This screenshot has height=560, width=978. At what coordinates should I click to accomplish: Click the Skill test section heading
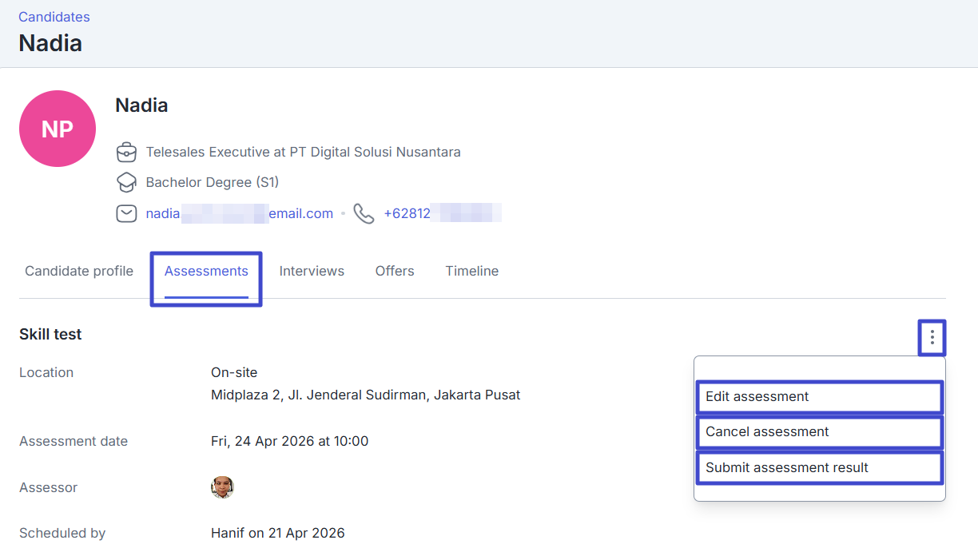pyautogui.click(x=50, y=335)
